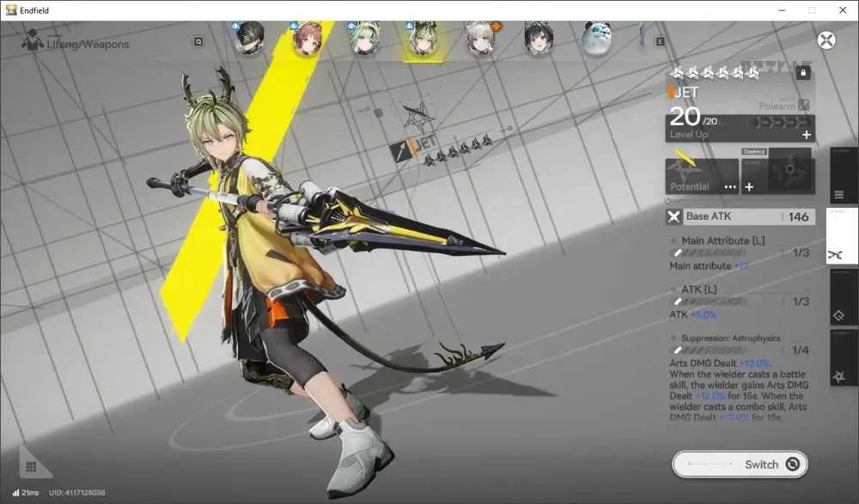The height and width of the screenshot is (504, 859).
Task: Click the ATK [L] skill progress bar
Action: 710,301
